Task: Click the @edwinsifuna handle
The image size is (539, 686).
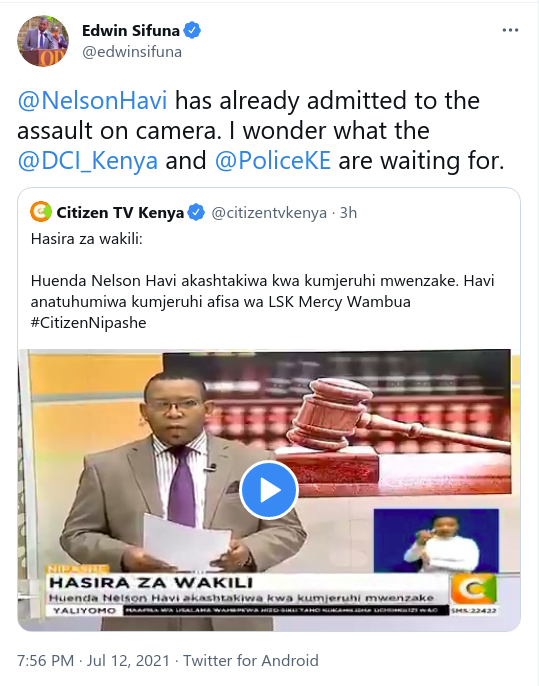Action: pyautogui.click(x=132, y=52)
